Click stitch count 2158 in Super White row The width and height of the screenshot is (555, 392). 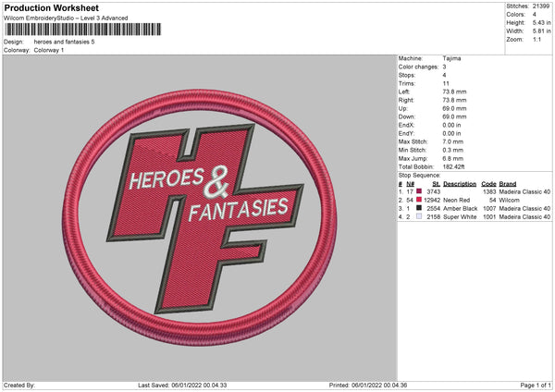[433, 217]
